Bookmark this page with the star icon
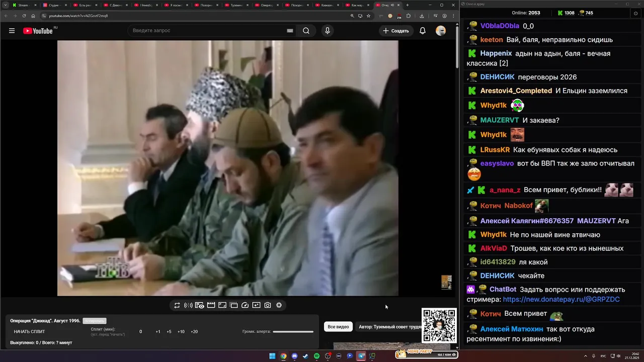This screenshot has width=644, height=362. pyautogui.click(x=368, y=16)
